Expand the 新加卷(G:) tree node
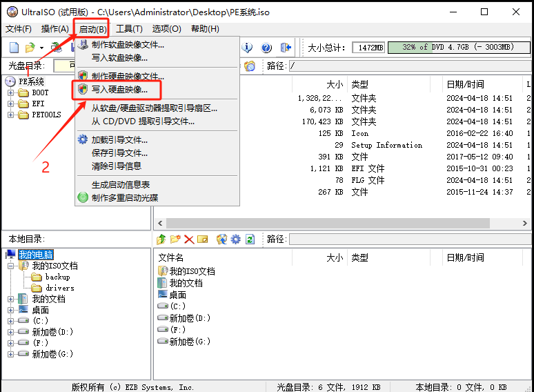This screenshot has width=534, height=392. [10, 354]
